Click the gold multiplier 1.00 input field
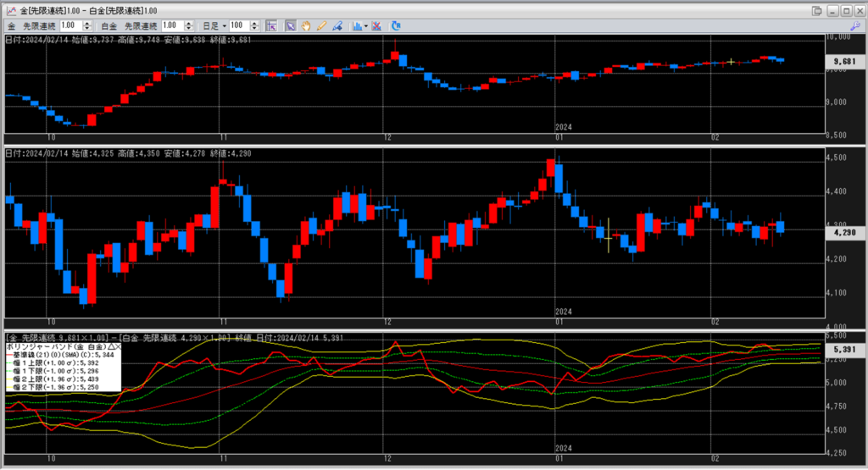Screen dimensions: 868x470 (70, 25)
